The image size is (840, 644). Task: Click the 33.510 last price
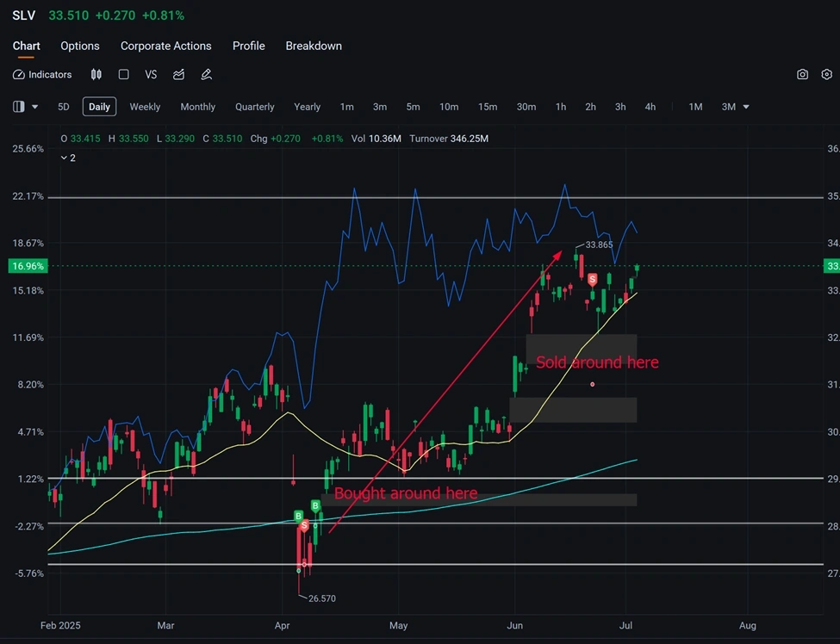coord(69,15)
